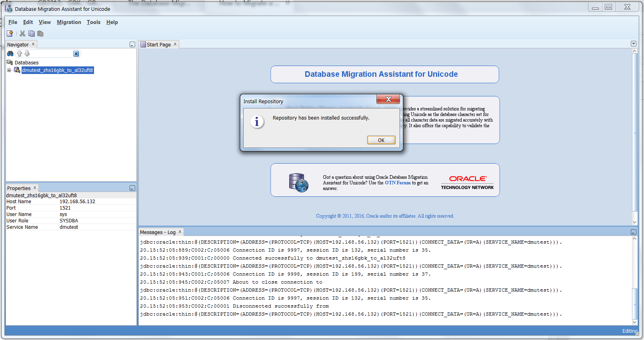Close the Start Page tab
The width and height of the screenshot is (644, 340).
pyautogui.click(x=175, y=44)
